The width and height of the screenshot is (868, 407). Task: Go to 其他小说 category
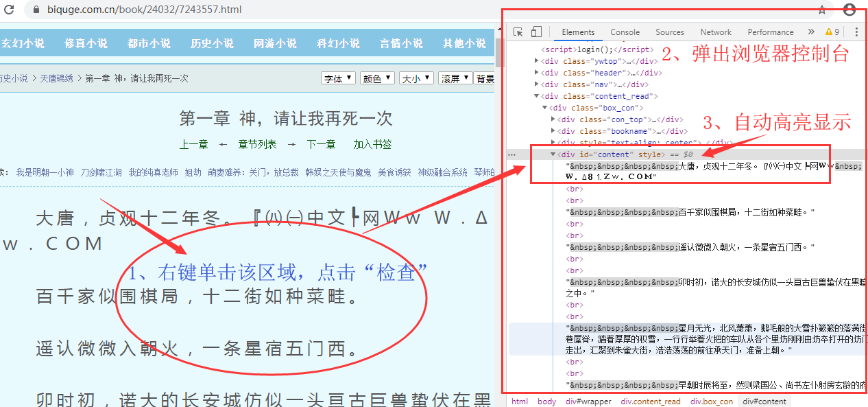(x=465, y=43)
